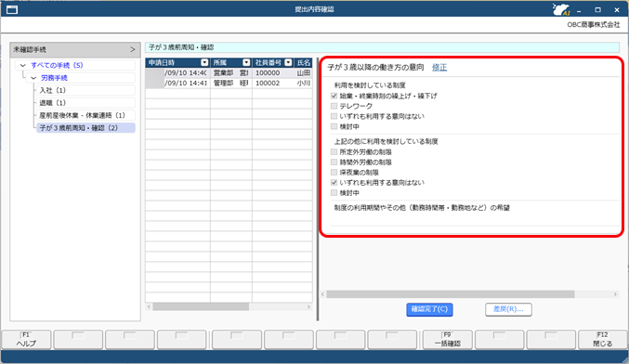Collapse the 労務手続 tree node
This screenshot has height=364, width=629.
[33, 78]
